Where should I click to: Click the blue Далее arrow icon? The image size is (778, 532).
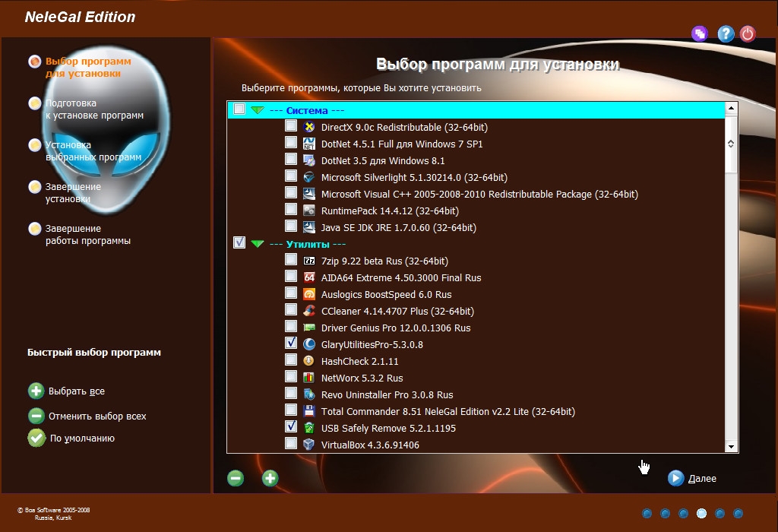(675, 478)
